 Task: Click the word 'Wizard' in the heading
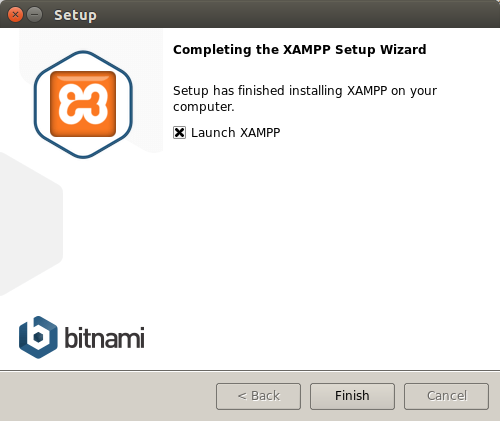403,50
